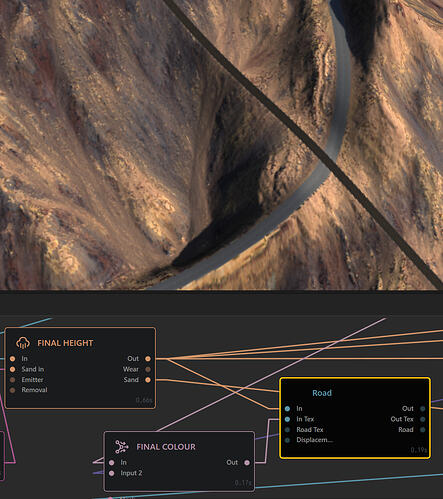Click the Out port of Final Height
The height and width of the screenshot is (499, 443).
[148, 359]
